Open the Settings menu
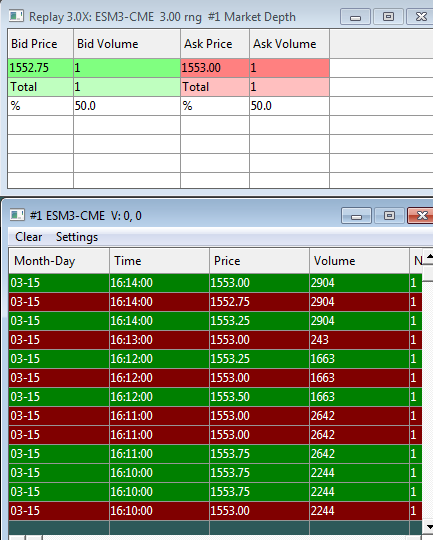 pyautogui.click(x=77, y=237)
